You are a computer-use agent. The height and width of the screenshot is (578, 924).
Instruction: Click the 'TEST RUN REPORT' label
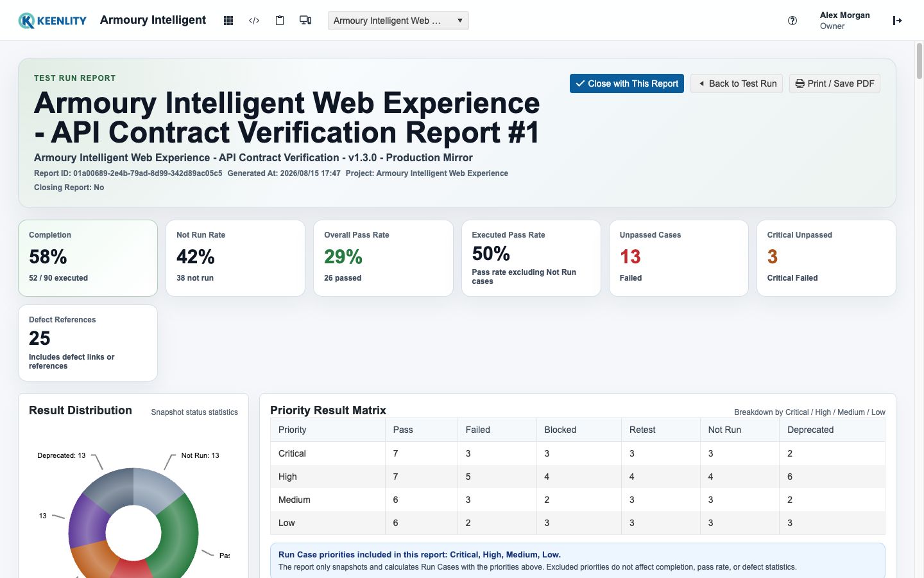(x=75, y=78)
